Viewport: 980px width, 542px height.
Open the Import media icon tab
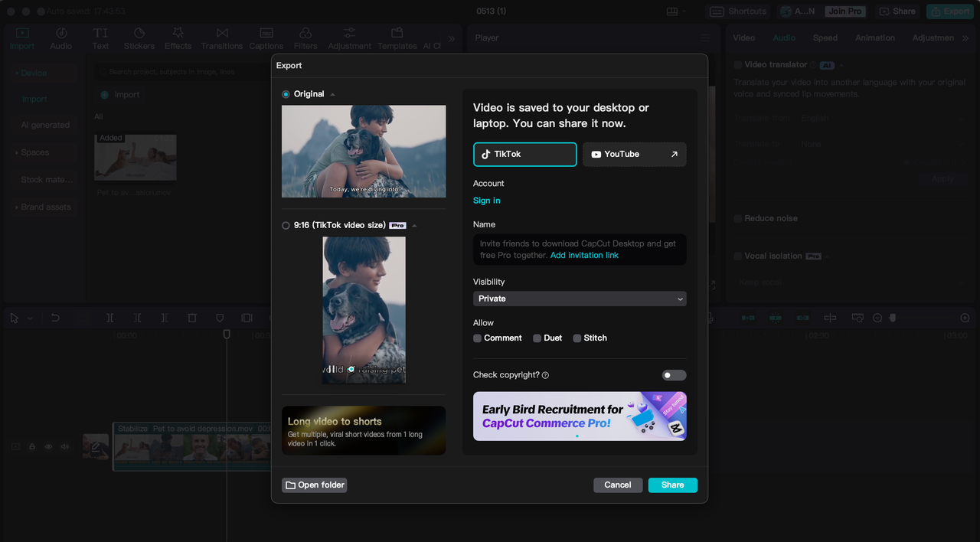click(x=22, y=39)
